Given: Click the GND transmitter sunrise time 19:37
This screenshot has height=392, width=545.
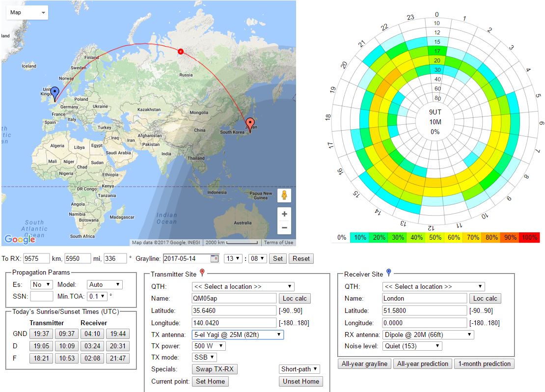Looking at the screenshot, I should pos(41,334).
